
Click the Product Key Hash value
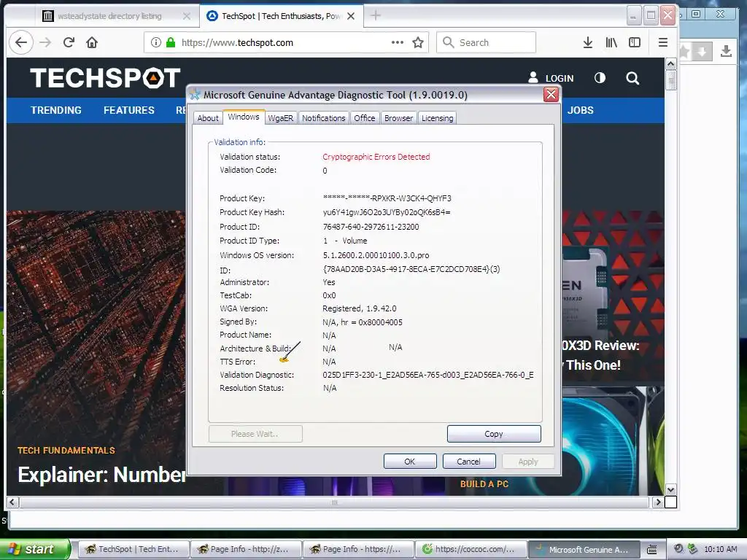(x=387, y=212)
